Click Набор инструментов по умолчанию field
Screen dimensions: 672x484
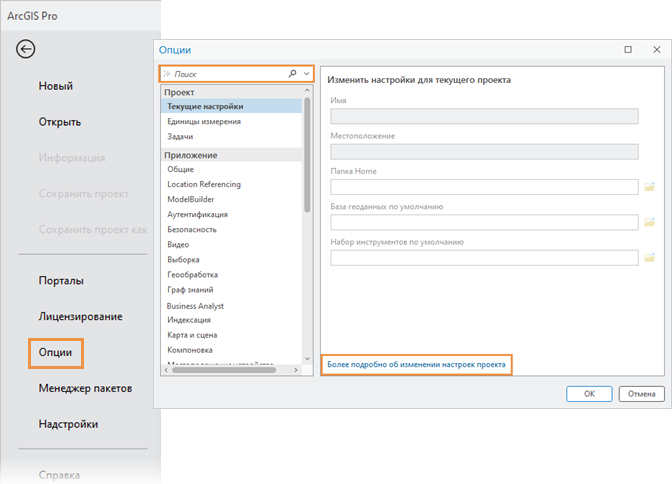[484, 258]
